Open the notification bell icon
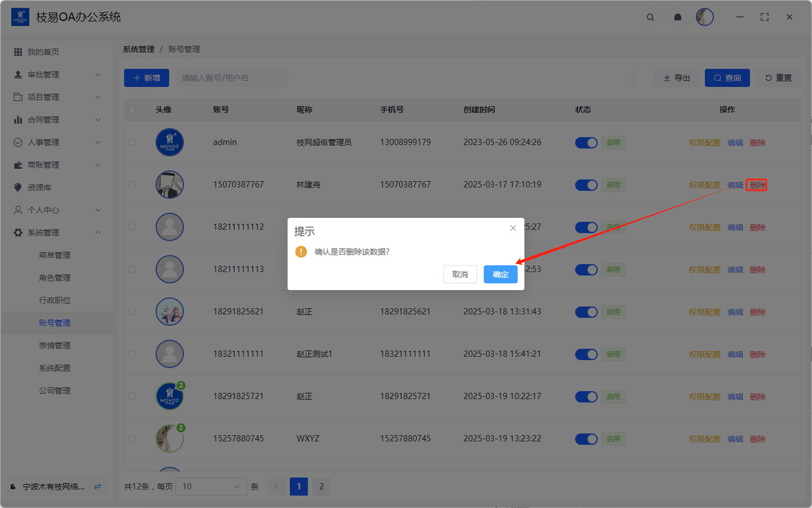The height and width of the screenshot is (508, 812). pyautogui.click(x=678, y=17)
